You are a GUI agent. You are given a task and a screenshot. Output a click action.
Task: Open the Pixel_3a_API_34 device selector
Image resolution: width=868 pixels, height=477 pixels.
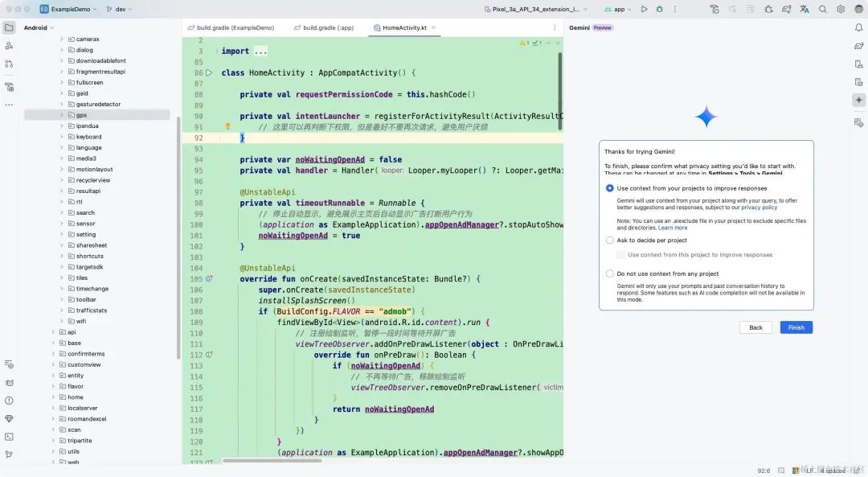click(536, 9)
